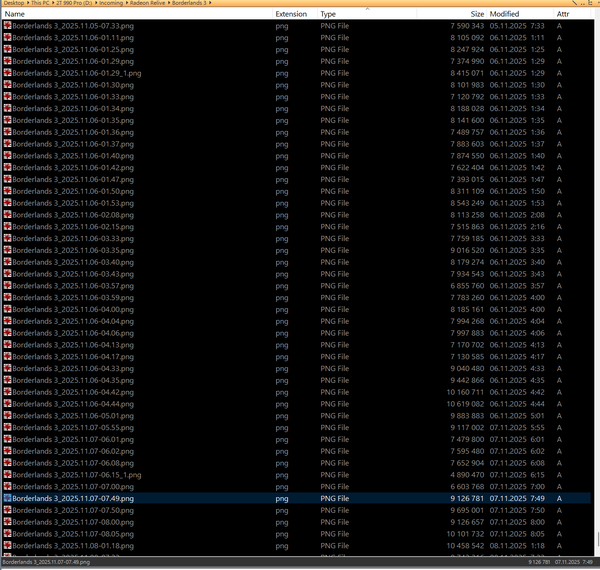
Task: Click the file icon of Borderlands 3_2025.11.06-01.34.png
Action: click(7, 109)
